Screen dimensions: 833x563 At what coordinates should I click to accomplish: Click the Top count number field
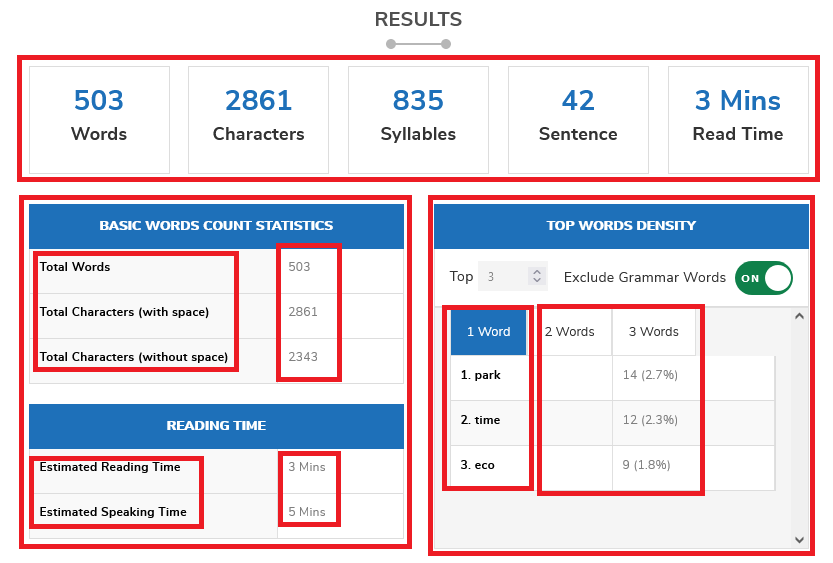pos(512,276)
